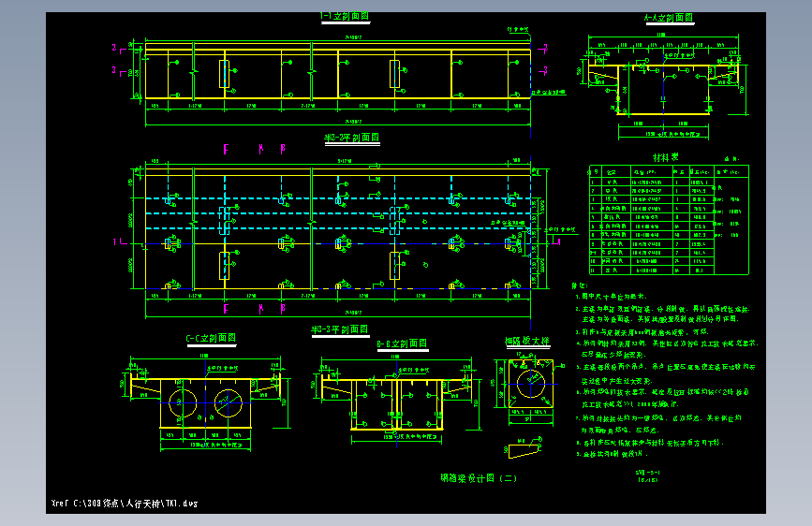Click the '钢箱梁设计图（二）' sheet title
The width and height of the screenshot is (812, 526).
coord(479,478)
